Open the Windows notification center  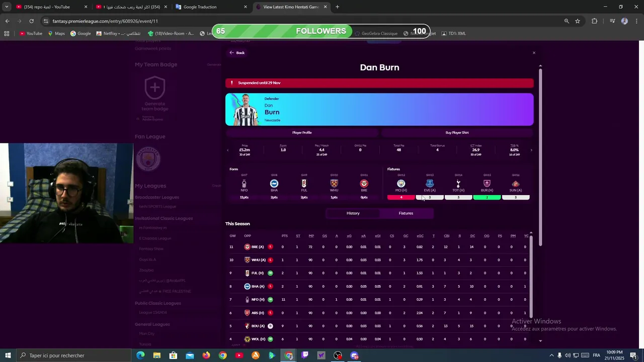point(633,355)
